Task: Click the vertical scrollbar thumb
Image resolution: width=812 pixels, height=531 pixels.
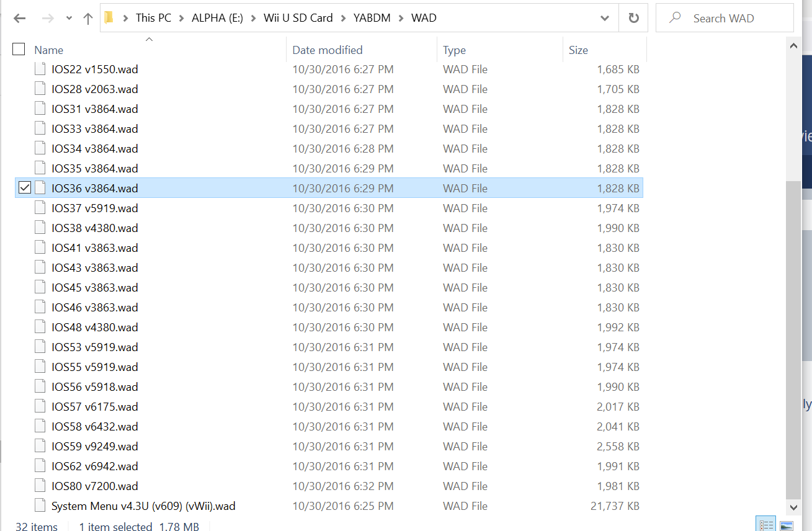Action: click(793, 339)
